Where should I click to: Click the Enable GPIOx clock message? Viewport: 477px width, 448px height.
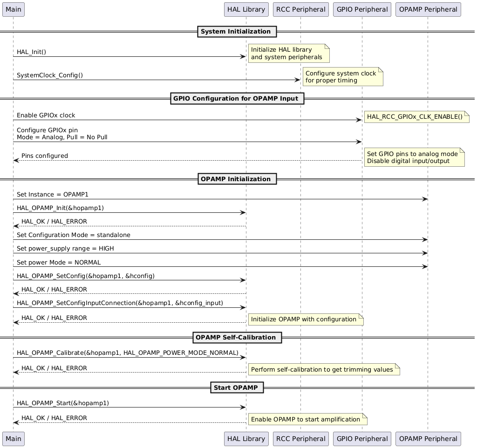pyautogui.click(x=46, y=115)
